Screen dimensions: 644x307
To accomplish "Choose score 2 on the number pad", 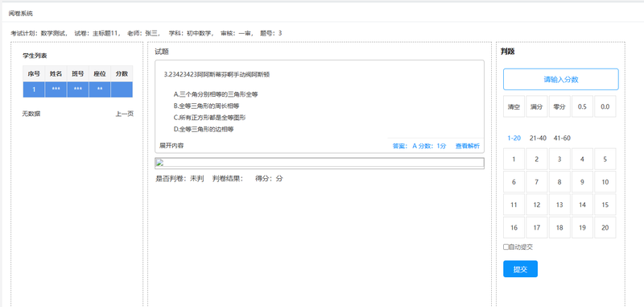I will (536, 159).
